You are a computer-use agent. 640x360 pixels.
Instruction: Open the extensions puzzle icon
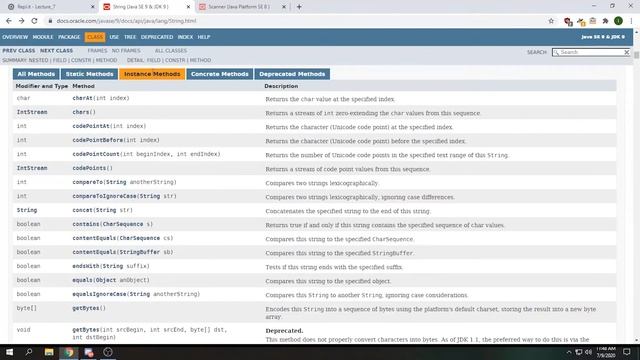(x=605, y=21)
